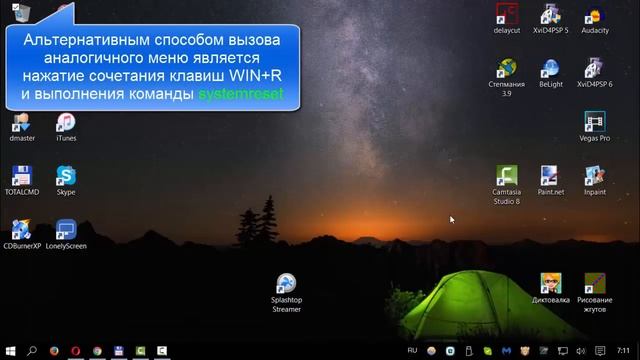This screenshot has width=640, height=360.
Task: Switch to Chrome on the taskbar
Action: tap(97, 351)
